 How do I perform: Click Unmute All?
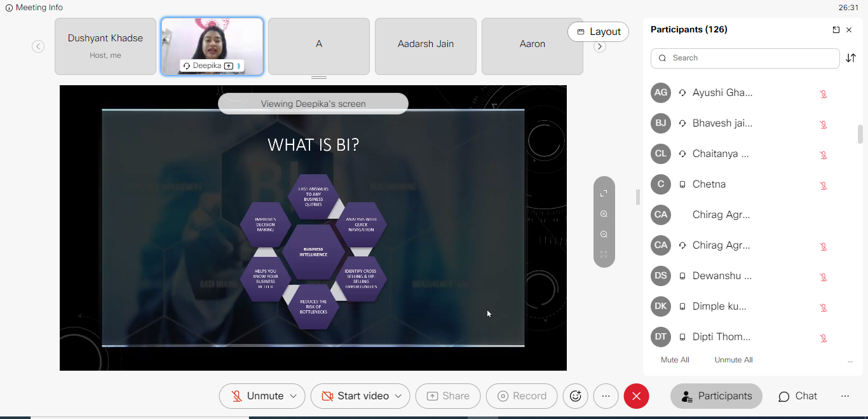click(x=733, y=360)
